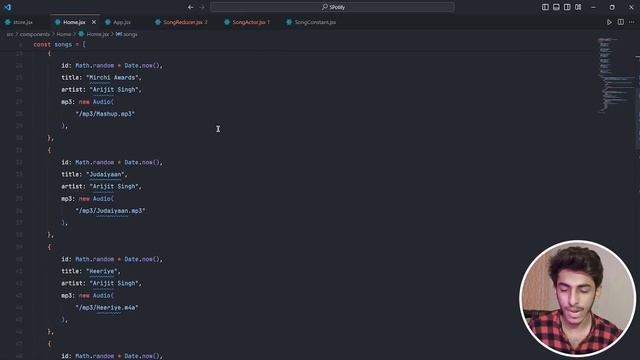Image resolution: width=640 pixels, height=360 pixels.
Task: Click the src breadcrumb
Action: [9, 34]
